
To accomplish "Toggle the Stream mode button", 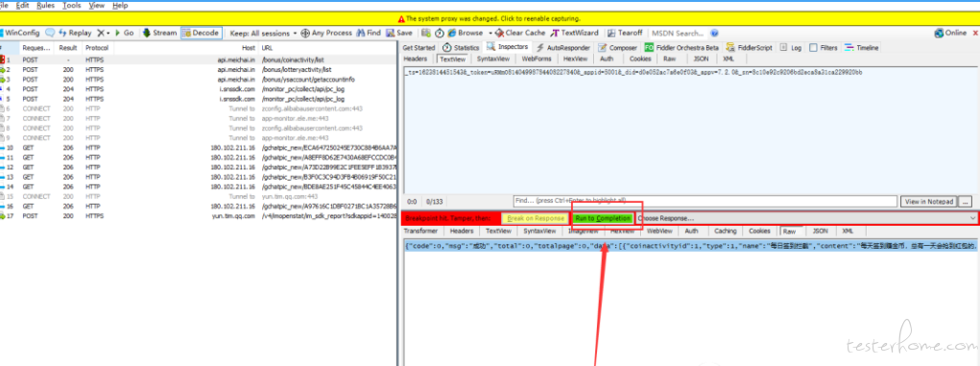I will (159, 33).
